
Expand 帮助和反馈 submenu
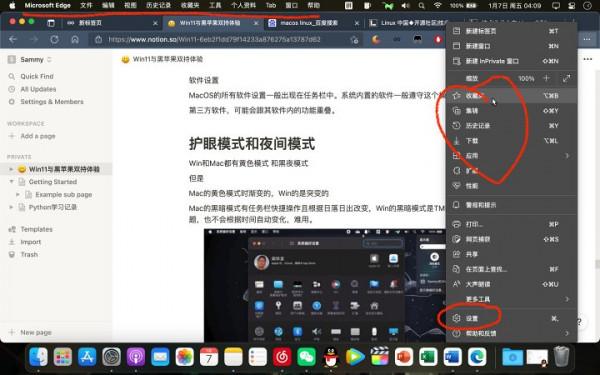[x=567, y=333]
